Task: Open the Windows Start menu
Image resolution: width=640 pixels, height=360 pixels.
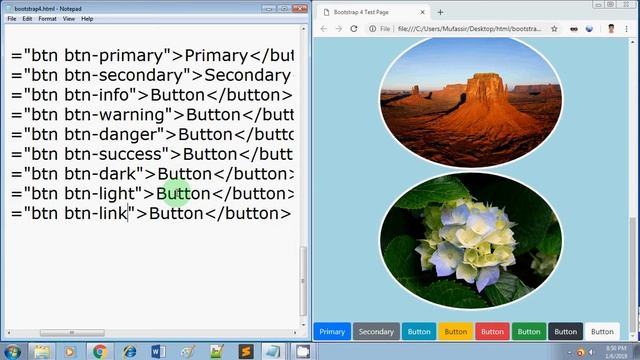Action: (12, 351)
